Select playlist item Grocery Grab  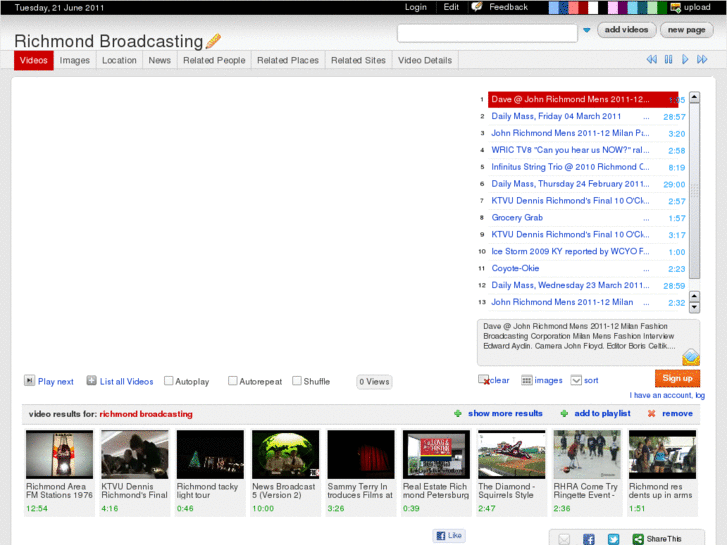pos(517,218)
